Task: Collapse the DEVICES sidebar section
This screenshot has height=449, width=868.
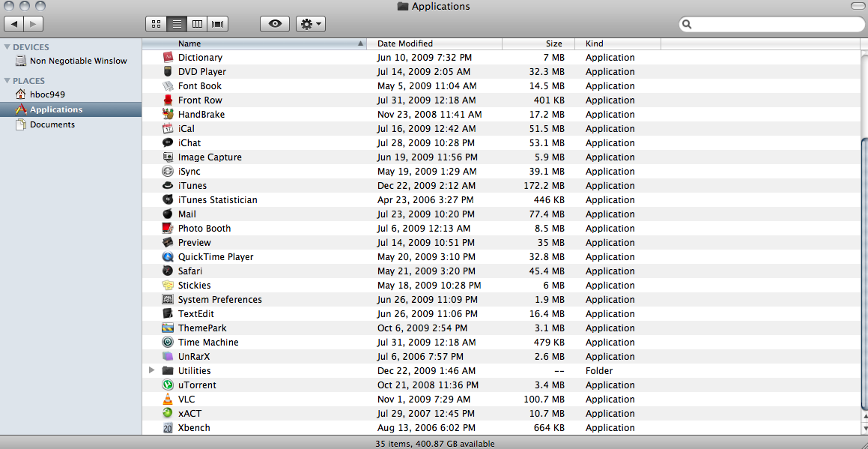Action: click(7, 48)
